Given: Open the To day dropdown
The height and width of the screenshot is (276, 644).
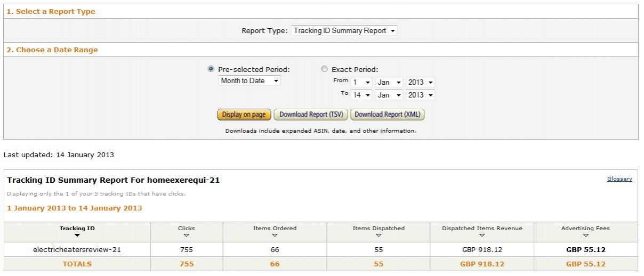Looking at the screenshot, I should (361, 95).
